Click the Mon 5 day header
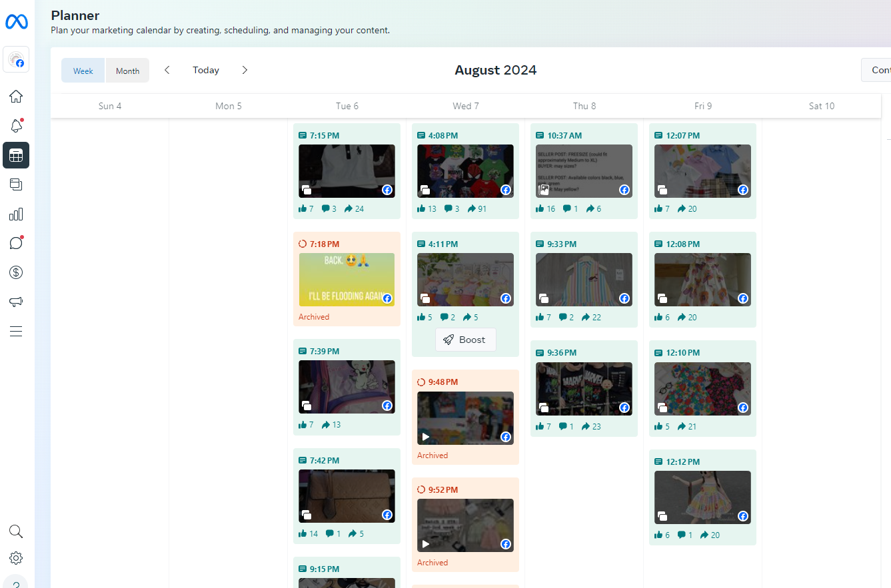 pos(229,106)
